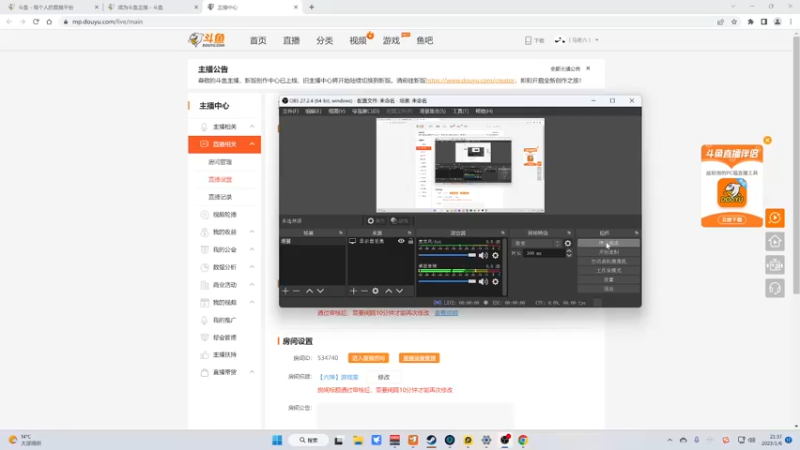800x450 pixels.
Task: Open File Explorer from the taskbar
Action: 358,440
